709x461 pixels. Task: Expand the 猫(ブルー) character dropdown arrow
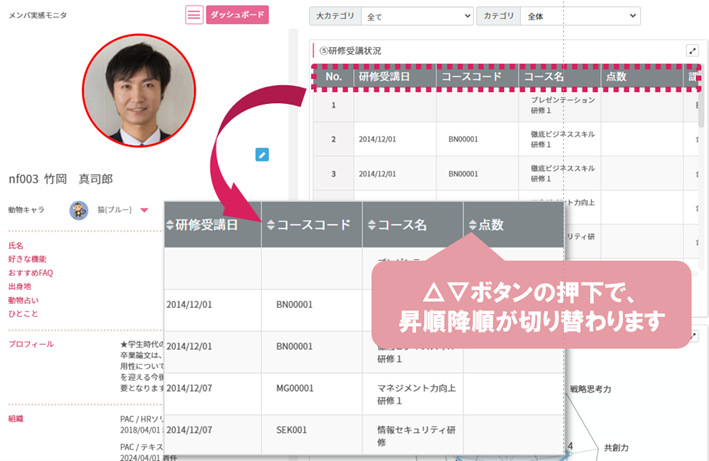[144, 210]
